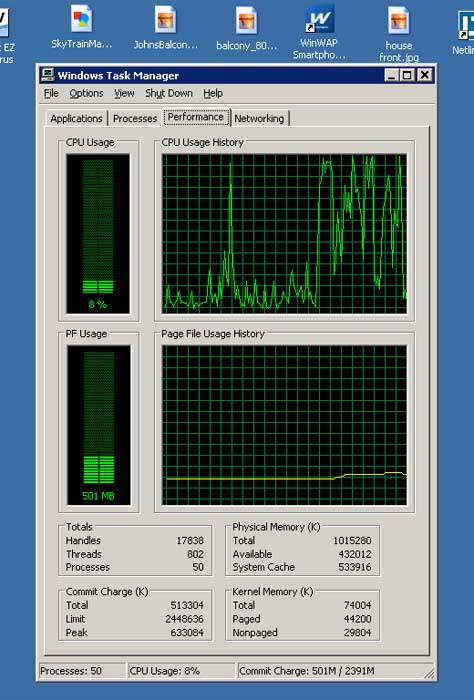Maximize the Windows Task Manager window
This screenshot has width=474, height=700.
coord(407,75)
